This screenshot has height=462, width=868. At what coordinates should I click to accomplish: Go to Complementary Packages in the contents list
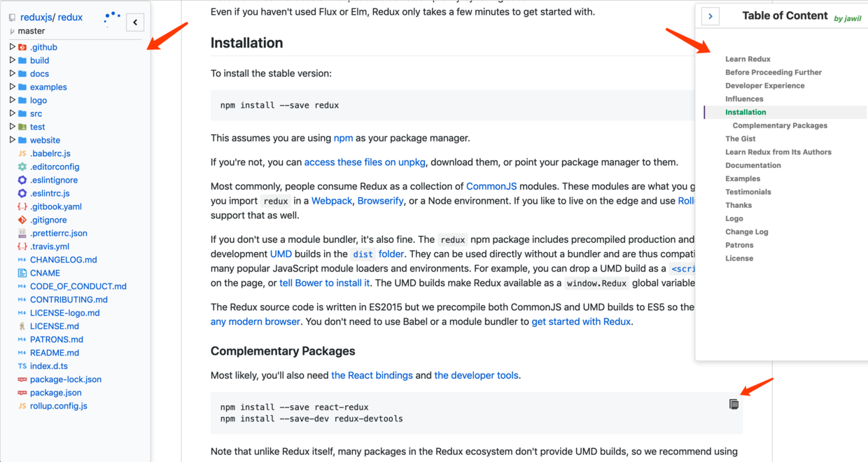point(780,125)
